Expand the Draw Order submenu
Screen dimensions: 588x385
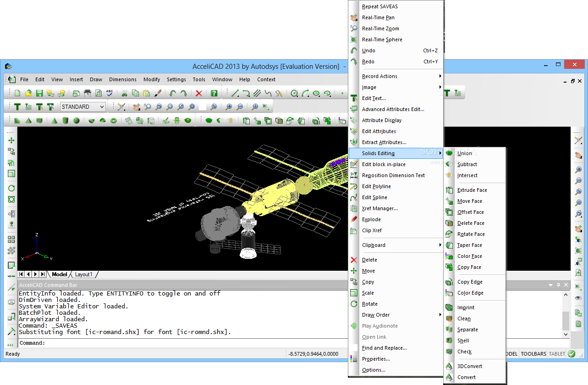[x=396, y=315]
